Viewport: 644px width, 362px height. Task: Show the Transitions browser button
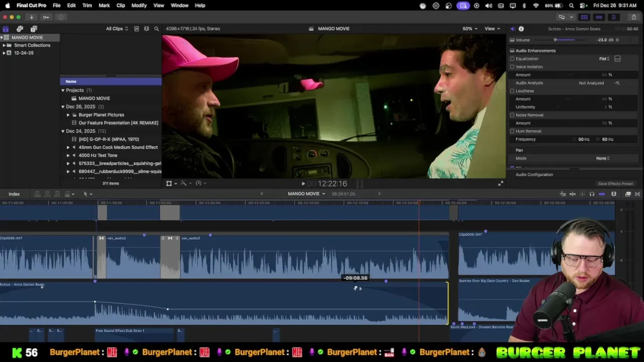pyautogui.click(x=637, y=194)
